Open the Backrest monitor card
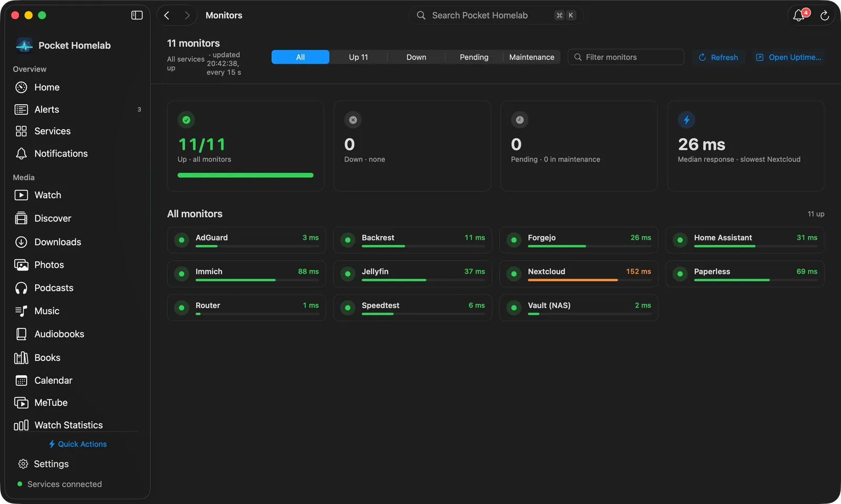 [413, 240]
